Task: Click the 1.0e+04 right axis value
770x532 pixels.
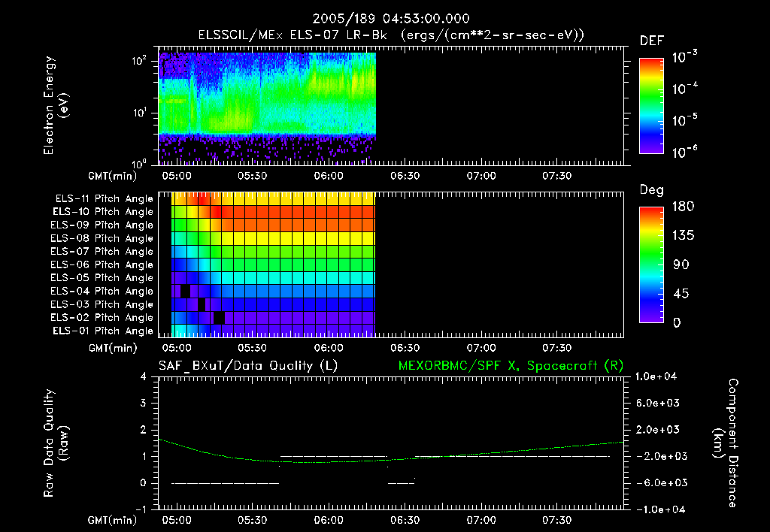Action: [656, 376]
